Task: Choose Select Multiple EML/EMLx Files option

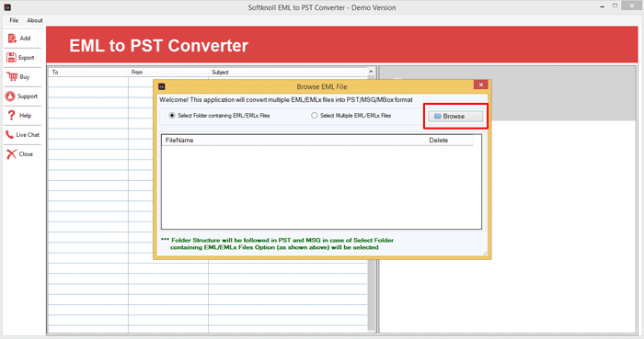Action: 351,116
